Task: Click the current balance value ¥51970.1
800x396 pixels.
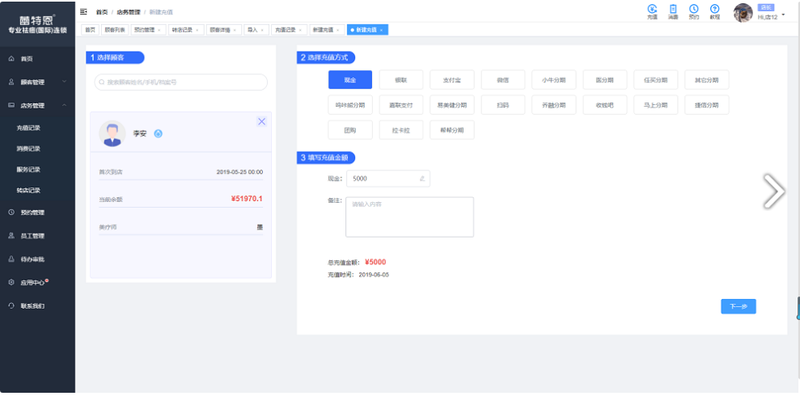Action: (x=246, y=199)
